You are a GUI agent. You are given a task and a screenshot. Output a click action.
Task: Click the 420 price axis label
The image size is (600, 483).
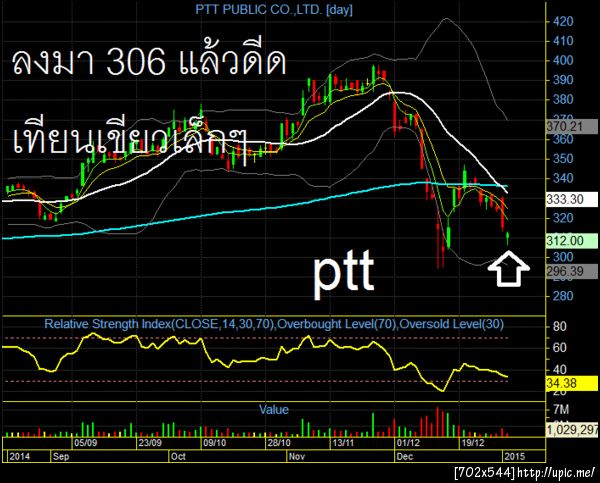[563, 21]
